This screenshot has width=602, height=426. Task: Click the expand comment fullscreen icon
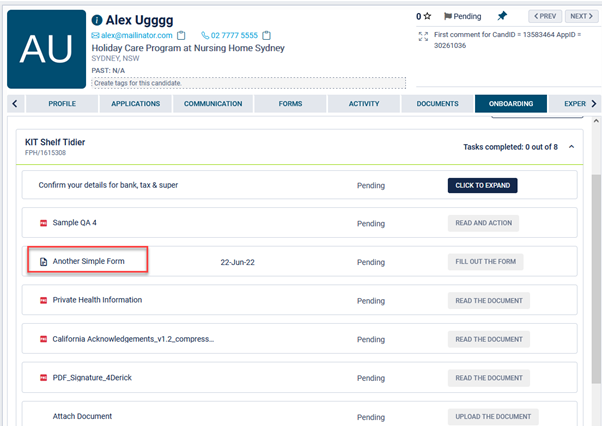423,36
